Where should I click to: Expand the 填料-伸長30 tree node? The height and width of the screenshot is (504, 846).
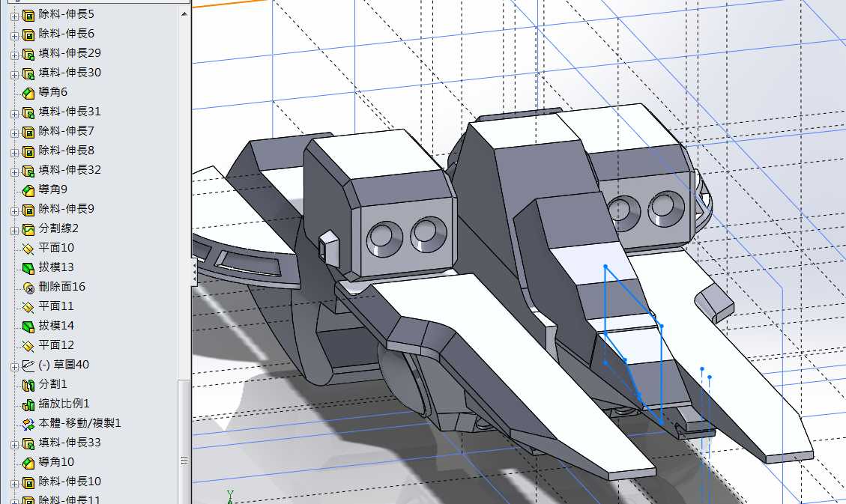pos(14,74)
